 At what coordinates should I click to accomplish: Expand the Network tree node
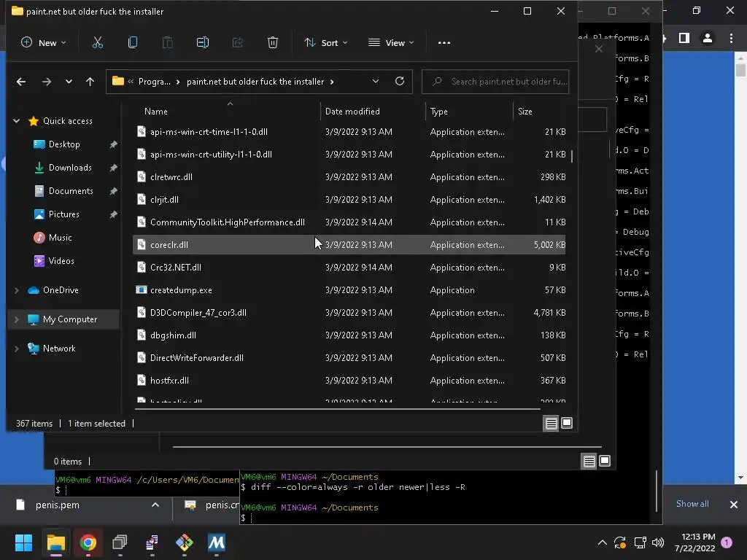click(x=17, y=349)
